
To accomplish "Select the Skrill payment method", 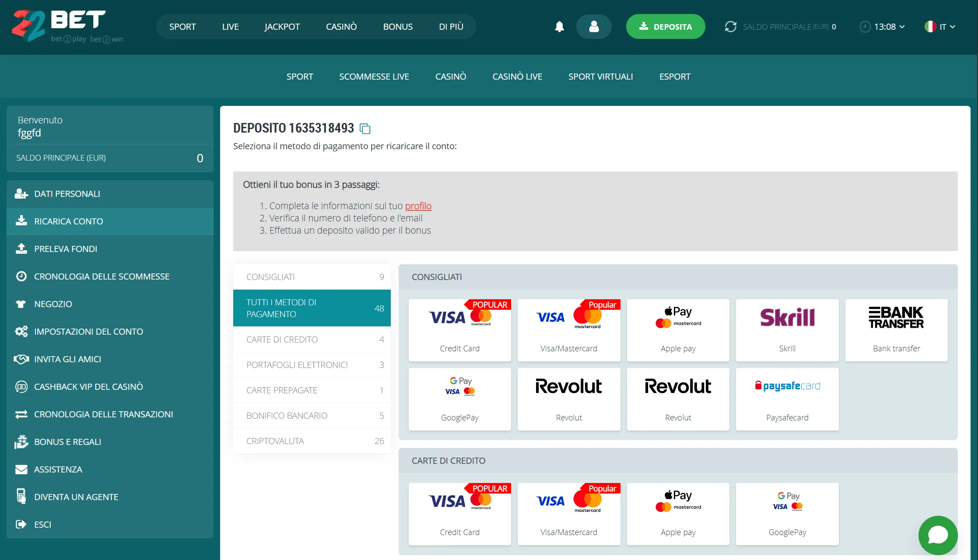I will [787, 329].
